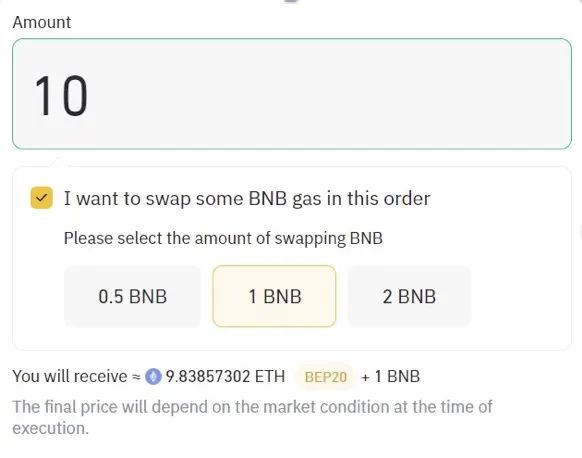Click the approximately-equal symbol before ETH icon

[137, 377]
